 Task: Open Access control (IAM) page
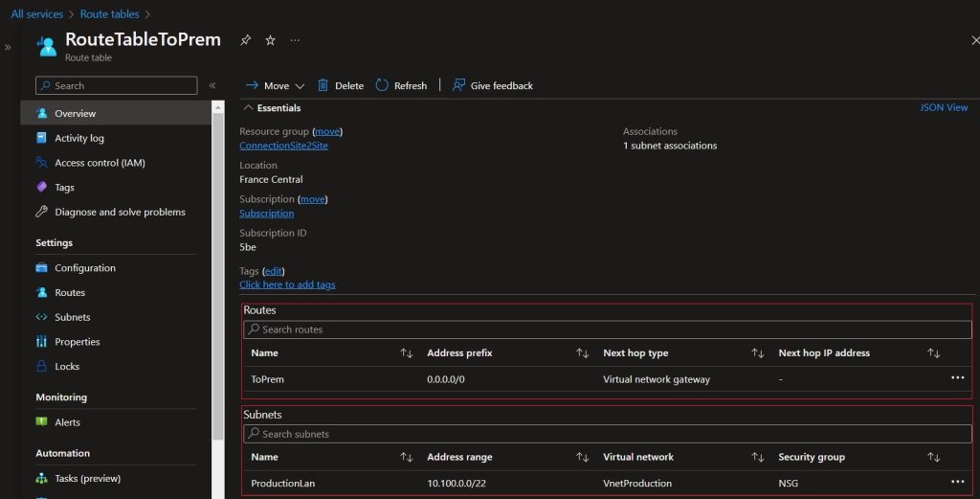100,163
